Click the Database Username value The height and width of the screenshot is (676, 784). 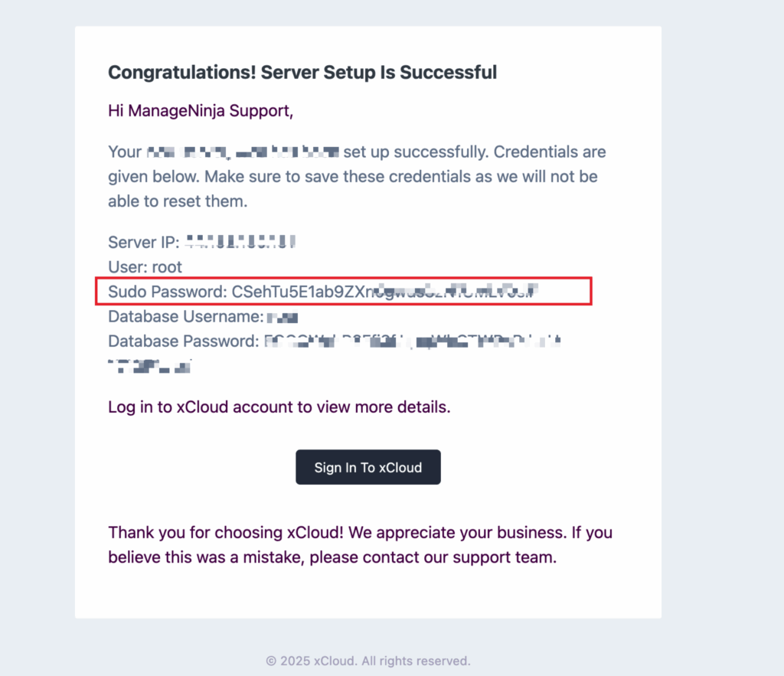[283, 317]
